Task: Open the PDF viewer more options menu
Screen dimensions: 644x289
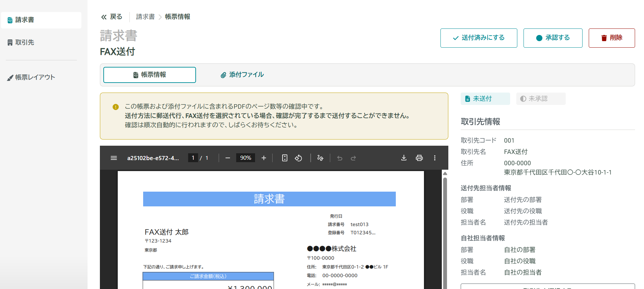Action: click(435, 158)
